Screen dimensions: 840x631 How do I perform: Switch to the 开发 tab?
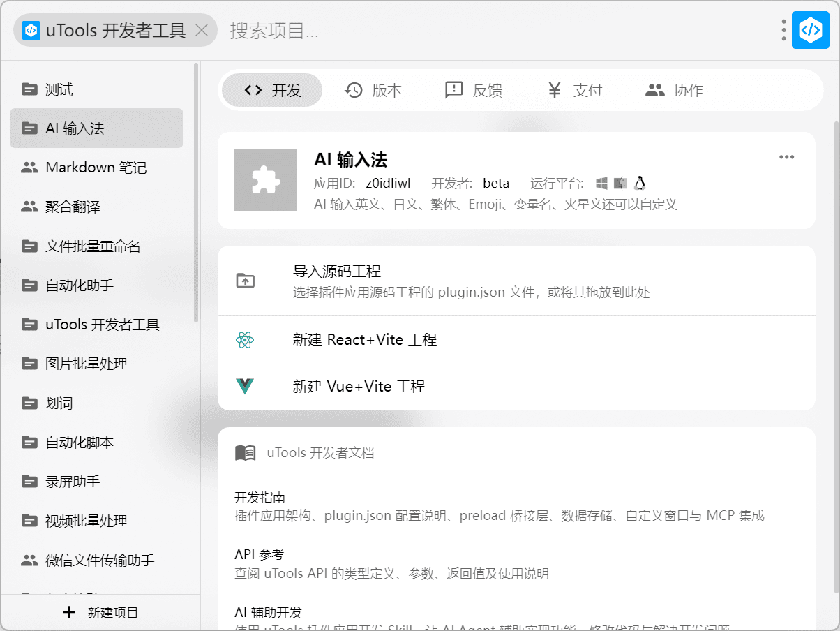(x=272, y=90)
